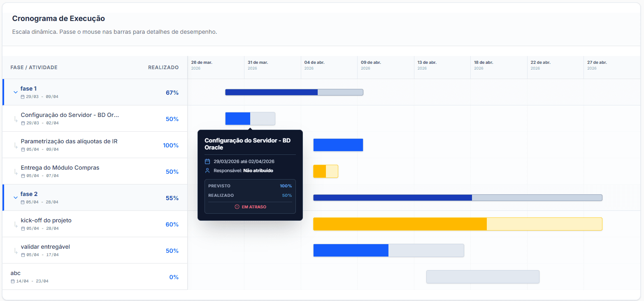This screenshot has width=644, height=301.
Task: Click sub-task arrow icon for Parametrização das alíquotas
Action: (x=16, y=145)
